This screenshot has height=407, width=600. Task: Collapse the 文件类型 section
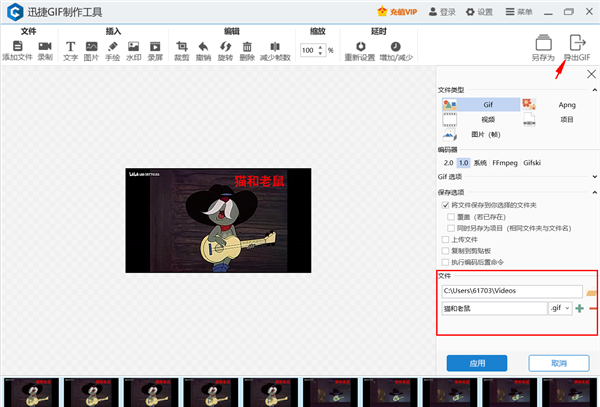(594, 90)
